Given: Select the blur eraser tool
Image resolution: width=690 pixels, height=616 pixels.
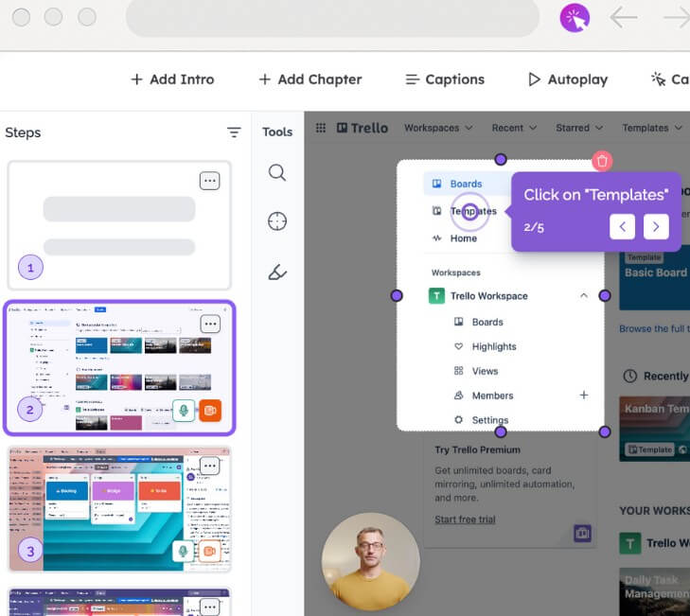Looking at the screenshot, I should click(x=277, y=272).
